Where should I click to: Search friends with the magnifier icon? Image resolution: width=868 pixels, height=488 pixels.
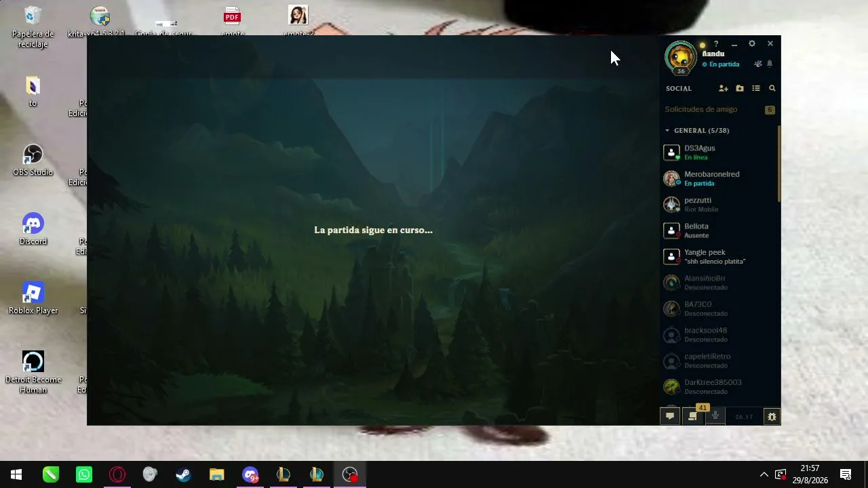(772, 89)
